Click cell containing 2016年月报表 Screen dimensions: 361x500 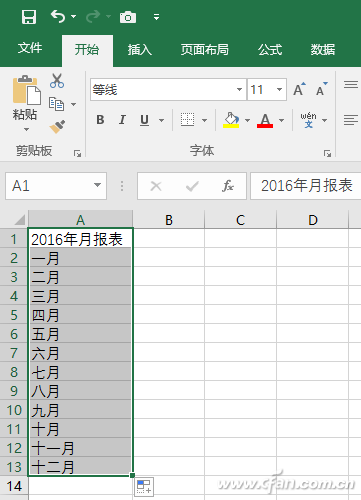(x=80, y=239)
